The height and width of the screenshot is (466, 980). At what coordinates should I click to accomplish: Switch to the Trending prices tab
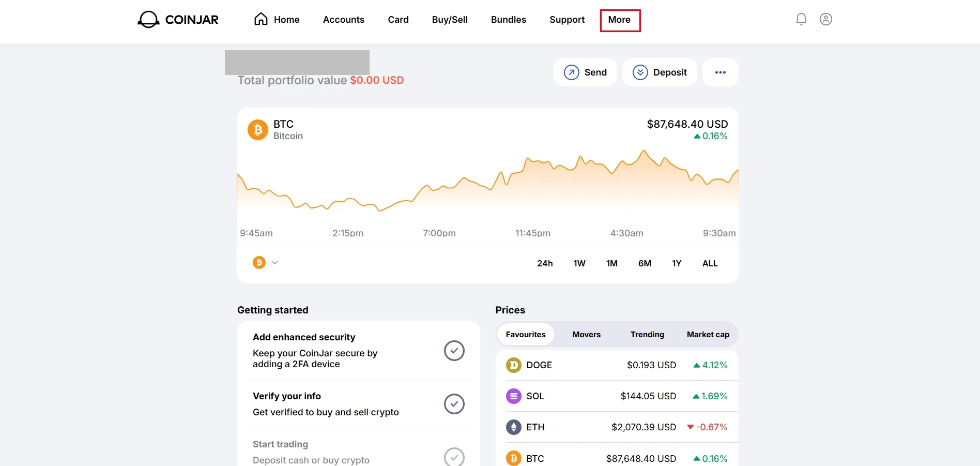tap(647, 335)
